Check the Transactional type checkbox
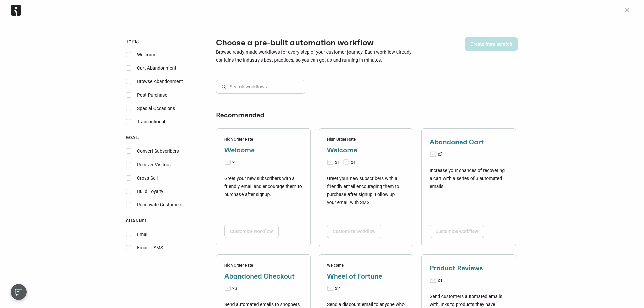 (x=129, y=122)
